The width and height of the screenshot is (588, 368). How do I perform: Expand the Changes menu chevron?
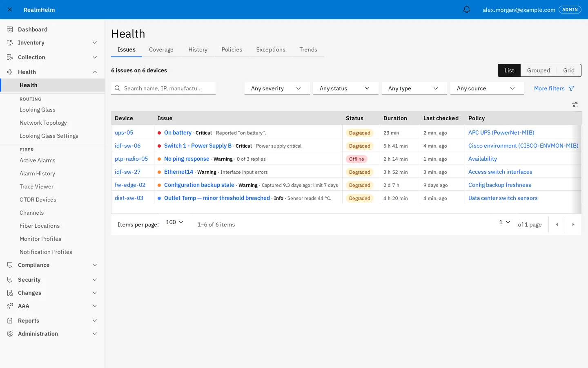[x=95, y=293]
